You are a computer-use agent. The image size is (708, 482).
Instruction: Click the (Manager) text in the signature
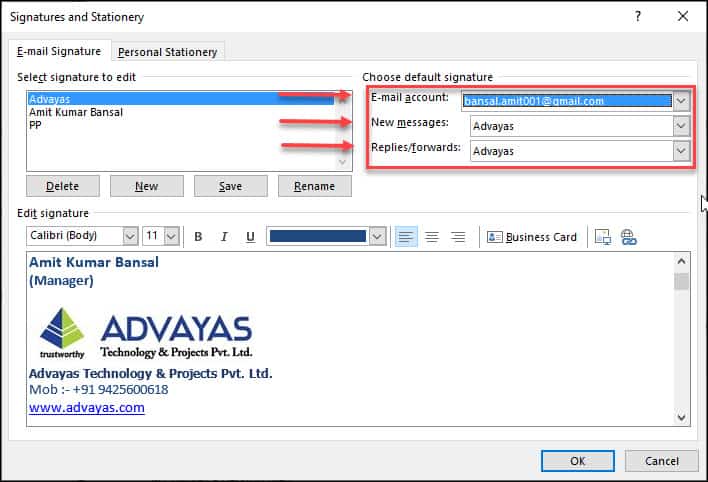(61, 281)
